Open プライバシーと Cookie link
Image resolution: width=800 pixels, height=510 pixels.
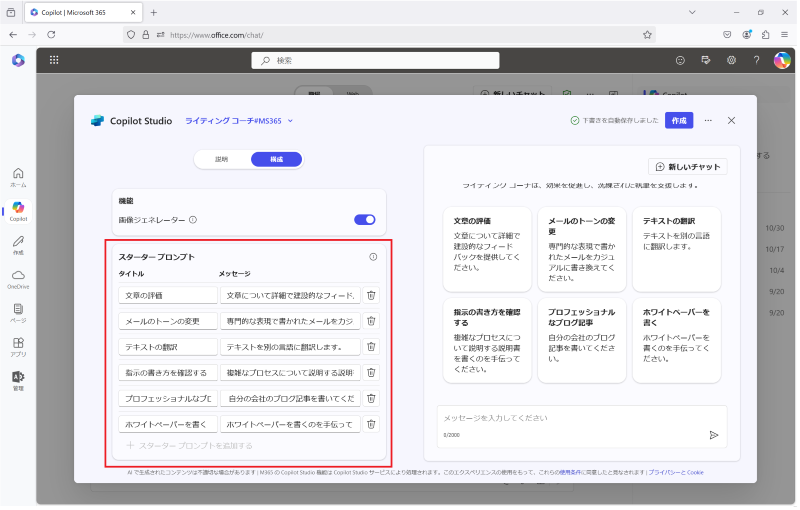(676, 472)
